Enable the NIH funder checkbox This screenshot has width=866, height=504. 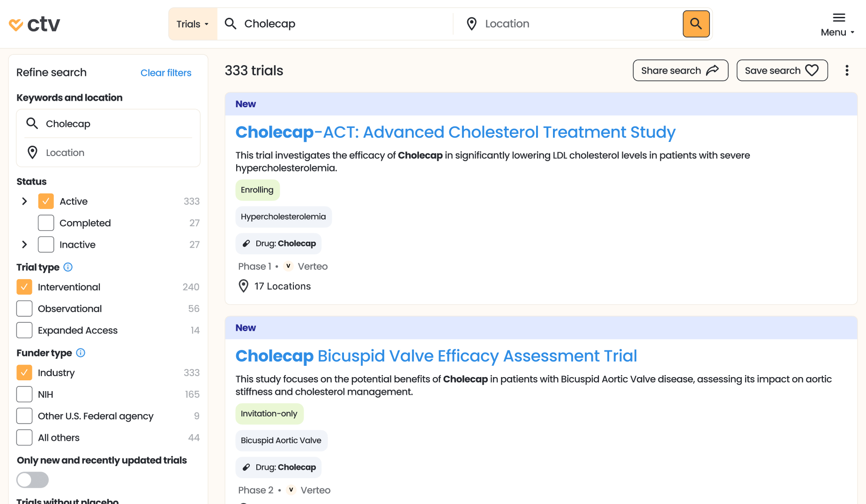tap(24, 394)
